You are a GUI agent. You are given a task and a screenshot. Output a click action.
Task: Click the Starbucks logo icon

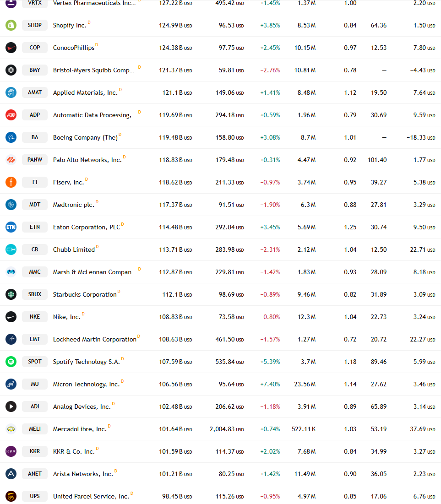11,294
